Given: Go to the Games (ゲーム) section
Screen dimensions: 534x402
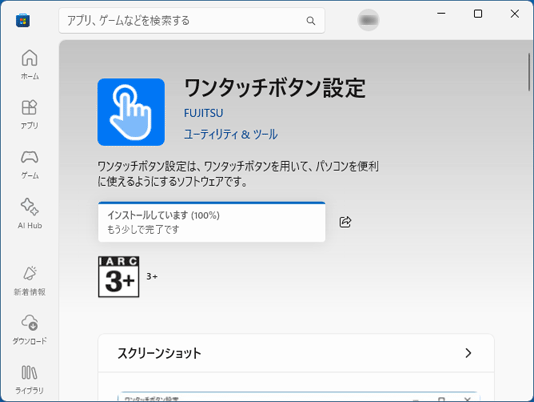Looking at the screenshot, I should (x=30, y=164).
